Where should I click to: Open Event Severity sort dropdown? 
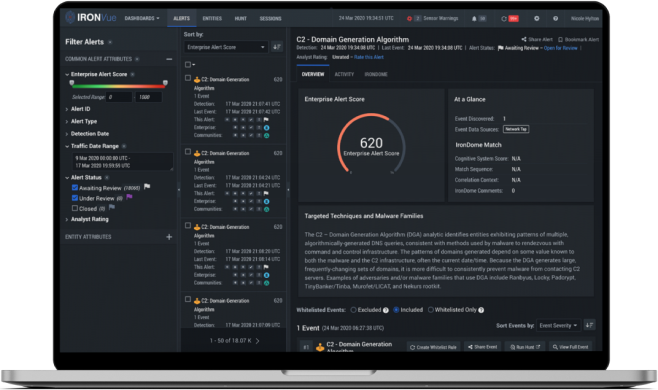(559, 325)
